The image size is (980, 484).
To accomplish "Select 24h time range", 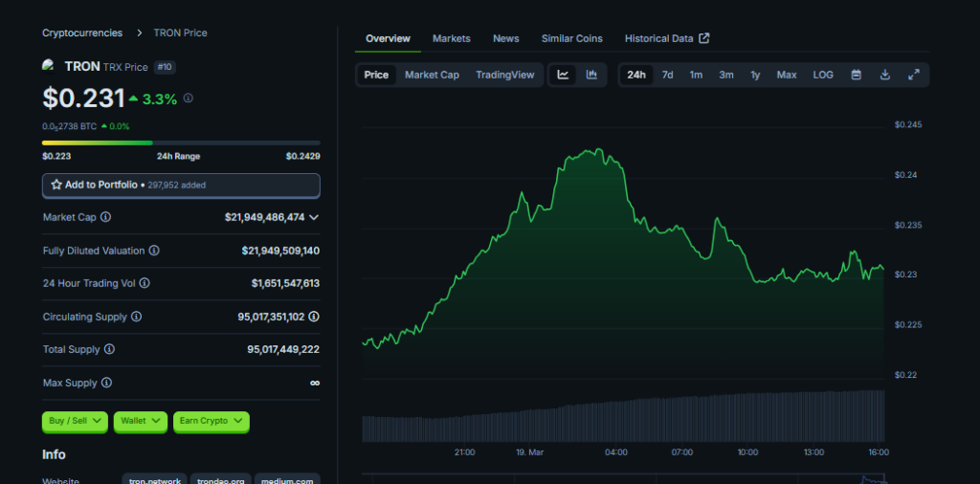I will coord(636,75).
